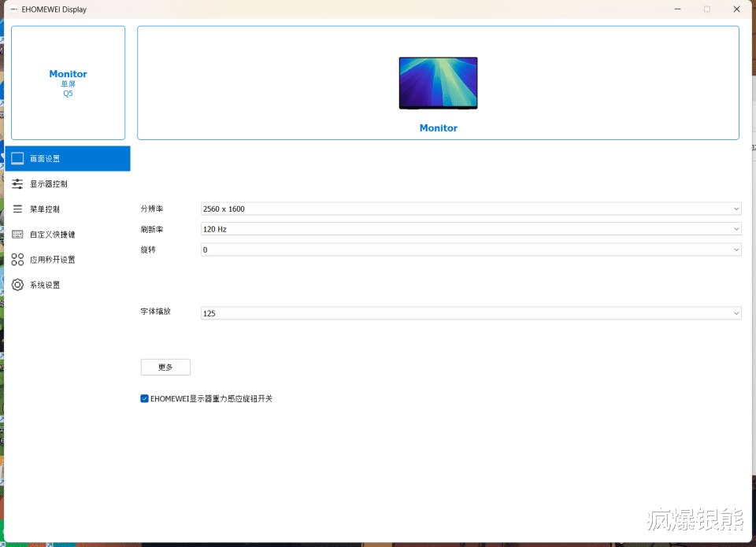This screenshot has width=756, height=547.
Task: Open the 应用秒开设置 sidebar section
Action: click(68, 260)
